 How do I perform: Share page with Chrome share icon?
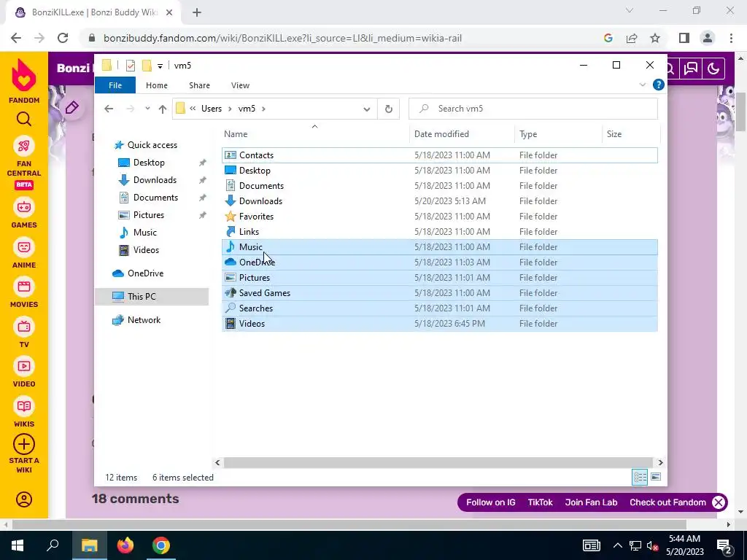(632, 38)
